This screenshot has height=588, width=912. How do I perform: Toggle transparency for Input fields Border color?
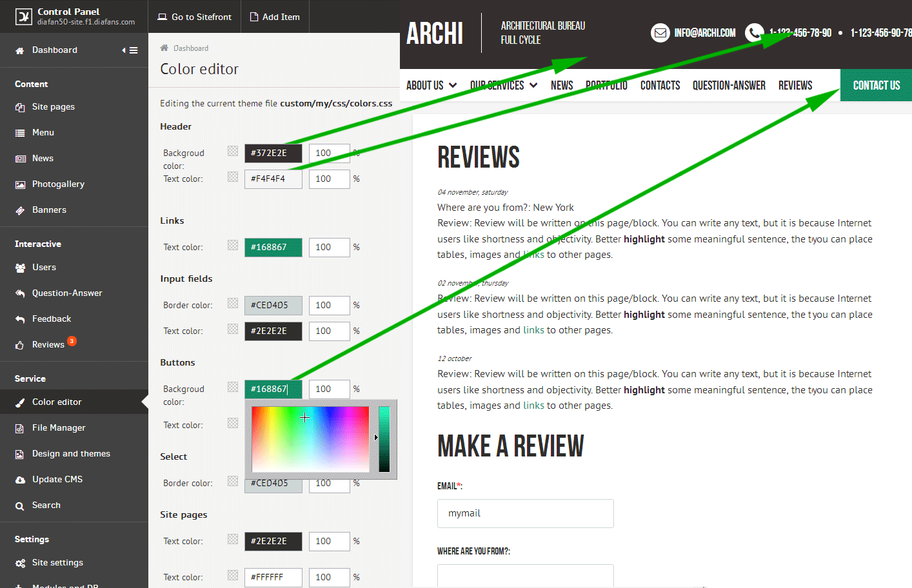tap(233, 303)
